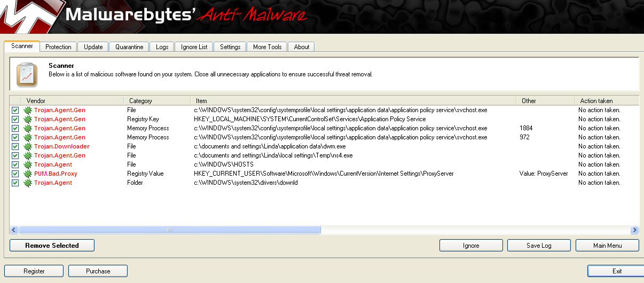Viewport: 644px width, 283px height.
Task: Select the PUM.Bad.Proxy vendor name
Action: click(x=56, y=174)
